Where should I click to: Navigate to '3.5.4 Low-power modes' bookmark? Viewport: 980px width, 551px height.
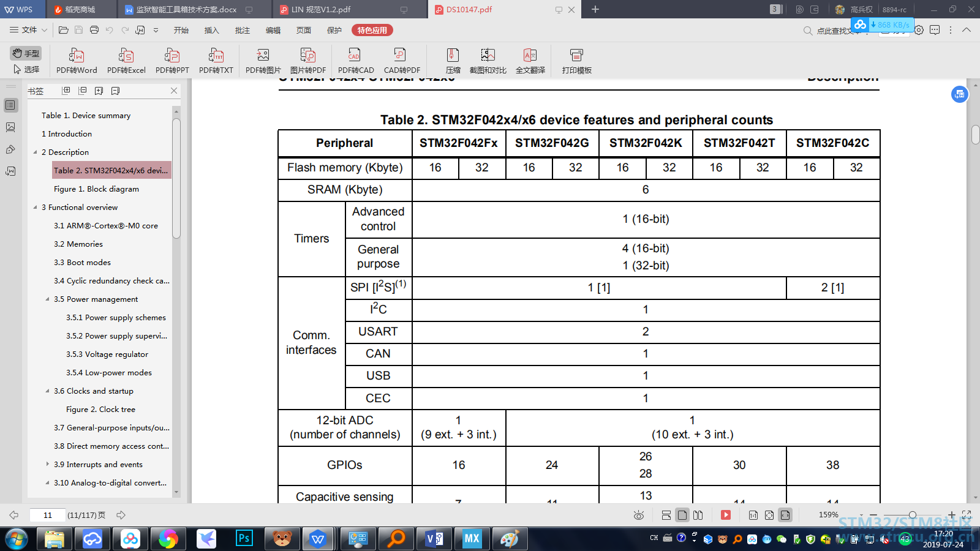109,373
